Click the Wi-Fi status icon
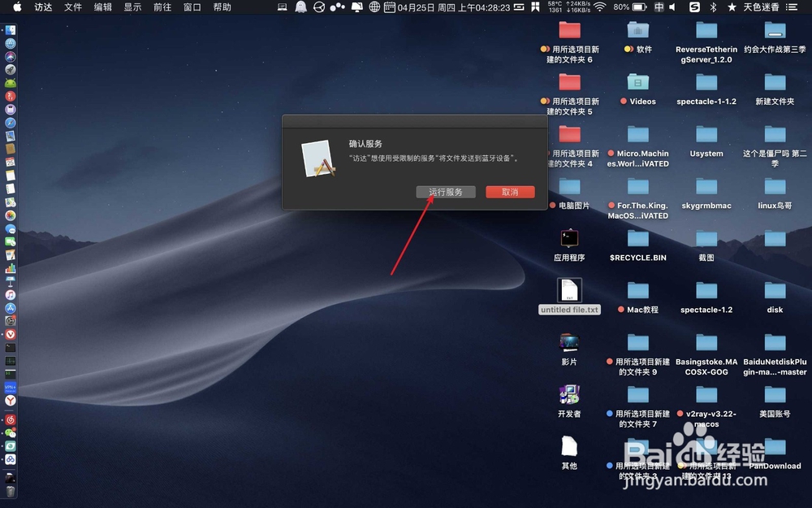The image size is (812, 508). point(600,7)
